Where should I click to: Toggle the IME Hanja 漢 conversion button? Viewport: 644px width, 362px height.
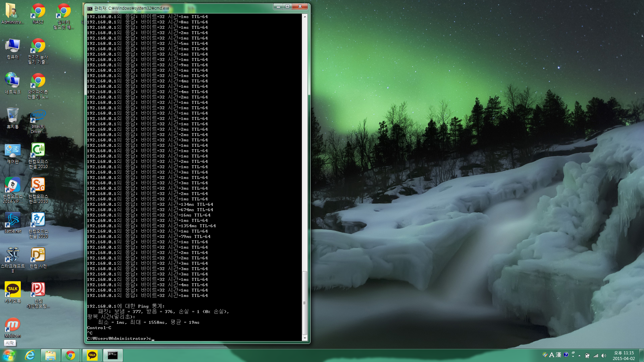click(x=558, y=355)
